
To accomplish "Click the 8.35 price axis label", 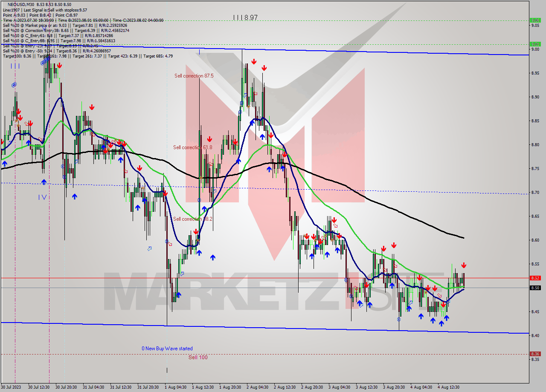I will point(535,360).
